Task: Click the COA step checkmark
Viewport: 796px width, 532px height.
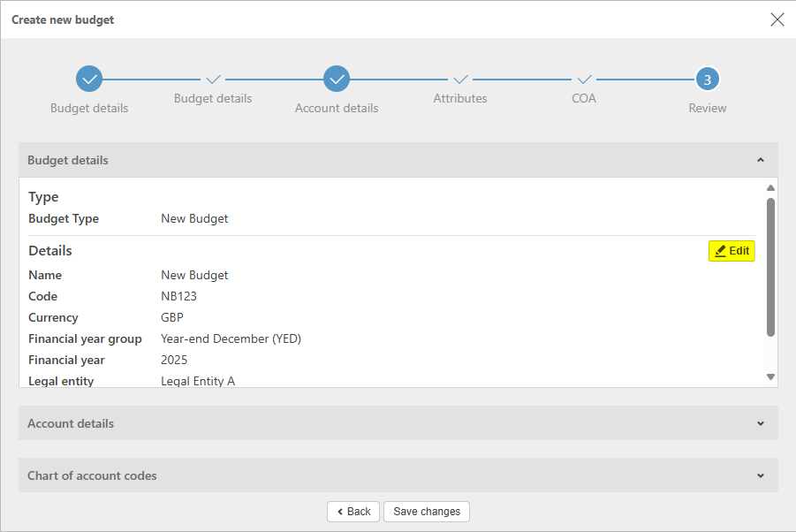Action: [x=584, y=80]
